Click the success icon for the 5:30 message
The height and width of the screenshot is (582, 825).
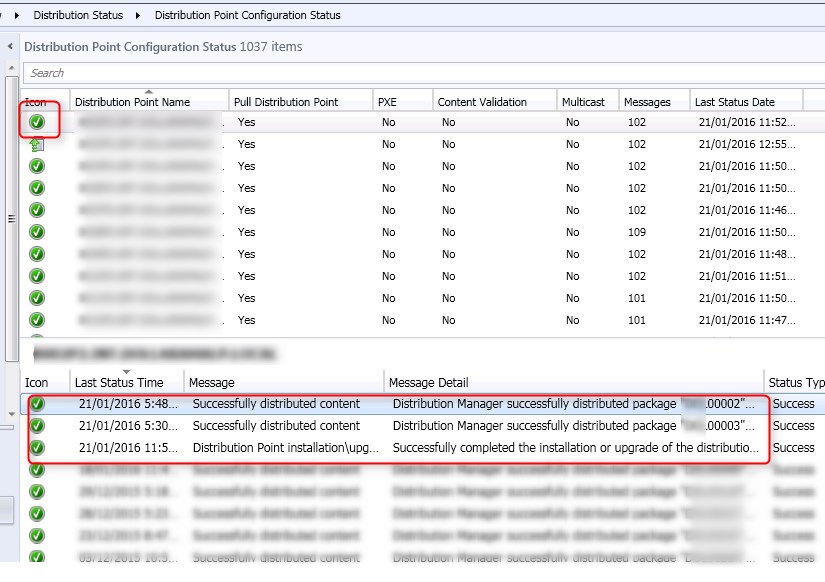pos(37,426)
